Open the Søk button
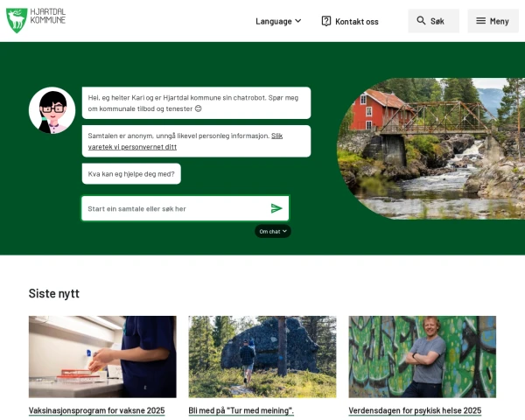The image size is (525, 420). click(x=434, y=21)
